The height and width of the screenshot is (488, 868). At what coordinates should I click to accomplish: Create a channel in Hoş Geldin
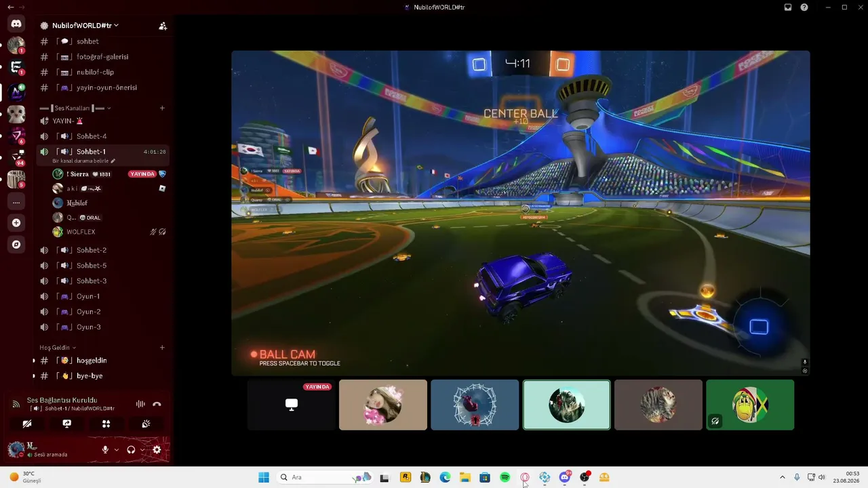click(x=162, y=348)
